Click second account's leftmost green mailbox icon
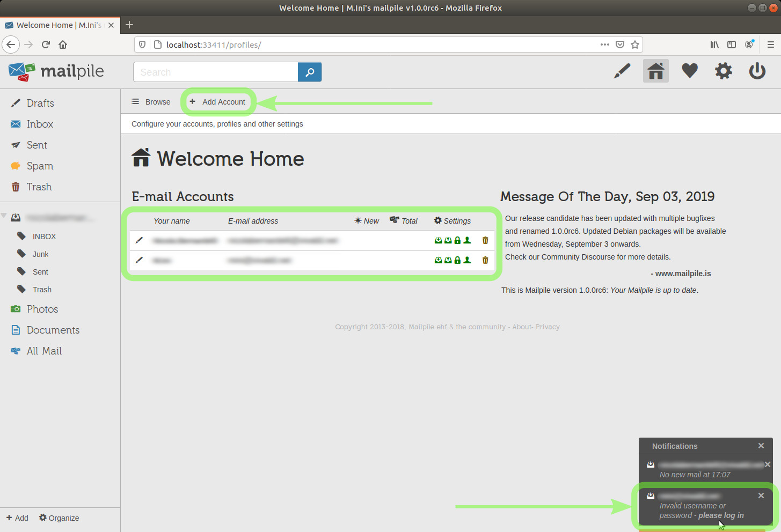The width and height of the screenshot is (781, 532). point(438,260)
